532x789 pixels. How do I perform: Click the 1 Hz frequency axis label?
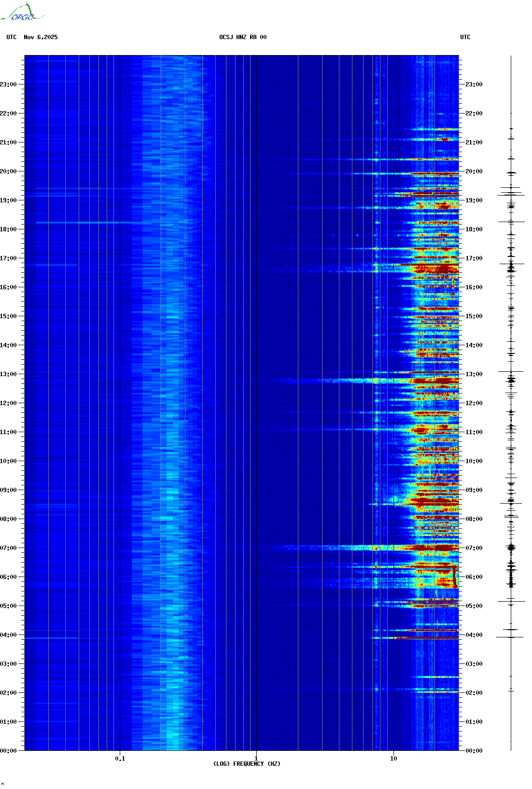pyautogui.click(x=256, y=759)
